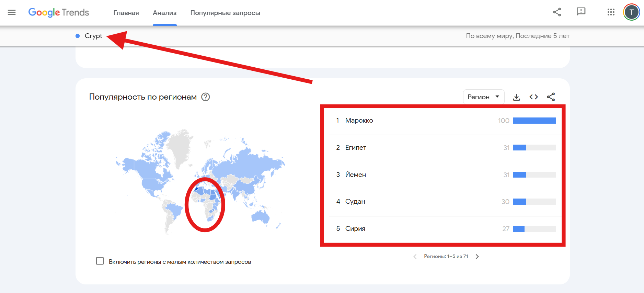Open the account profile avatar

(x=631, y=12)
